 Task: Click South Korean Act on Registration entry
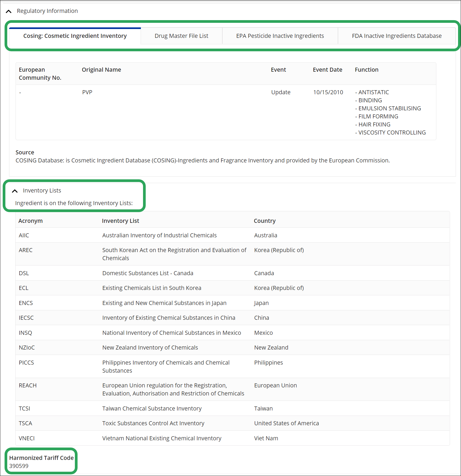point(174,254)
